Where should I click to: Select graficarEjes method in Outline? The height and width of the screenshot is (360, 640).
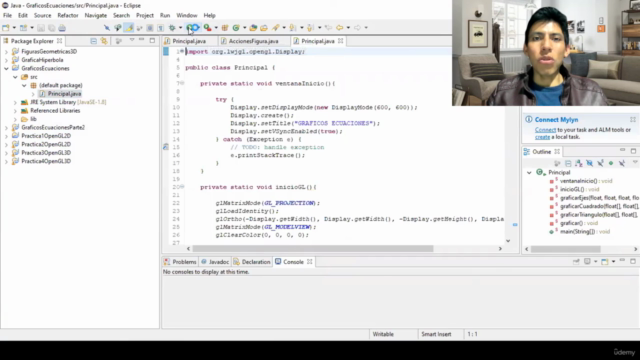coord(599,198)
